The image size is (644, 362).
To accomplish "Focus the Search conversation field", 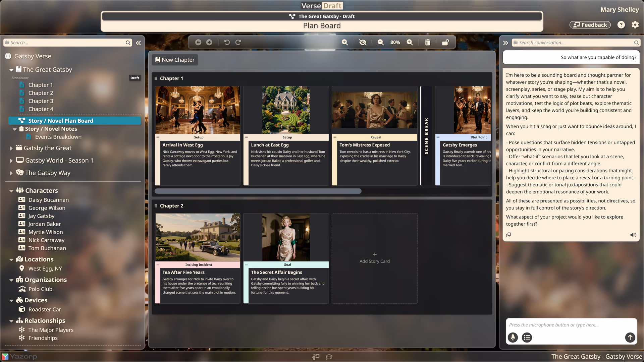I will coord(576,43).
